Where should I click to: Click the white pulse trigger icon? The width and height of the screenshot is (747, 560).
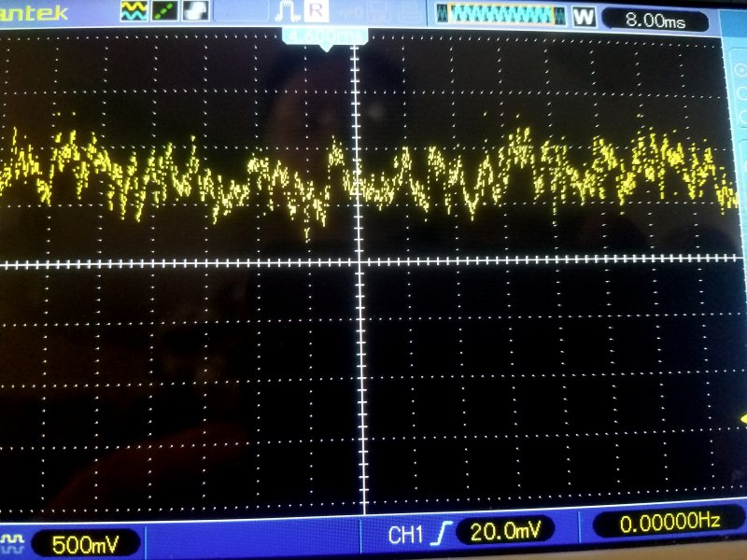[x=288, y=12]
